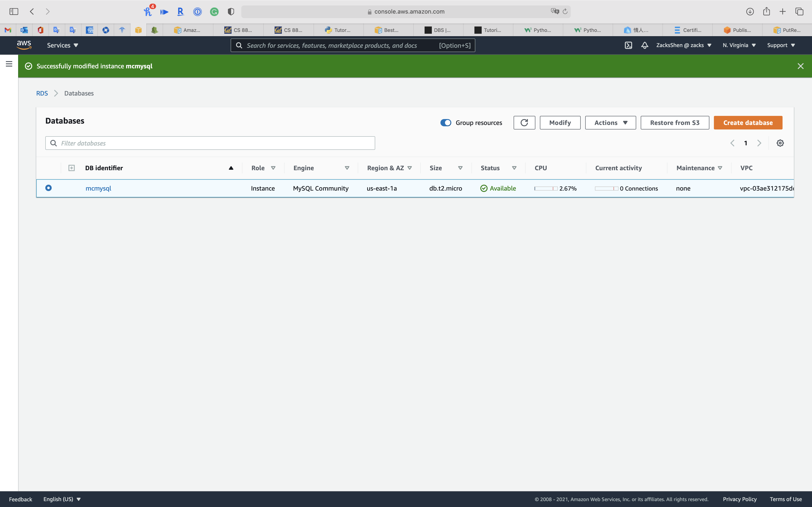Open the Actions dropdown
The height and width of the screenshot is (507, 812).
coord(610,123)
